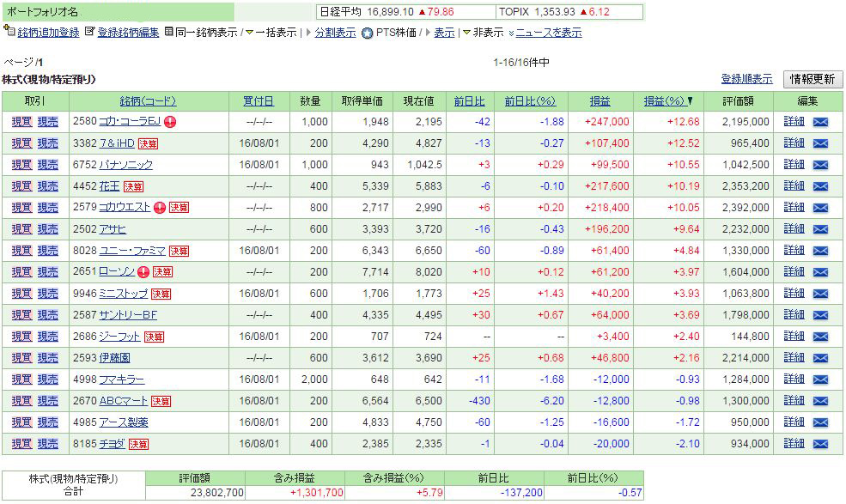Viewport: 846px width, 504px height.
Task: Open stock link ローソン
Action: click(x=117, y=272)
